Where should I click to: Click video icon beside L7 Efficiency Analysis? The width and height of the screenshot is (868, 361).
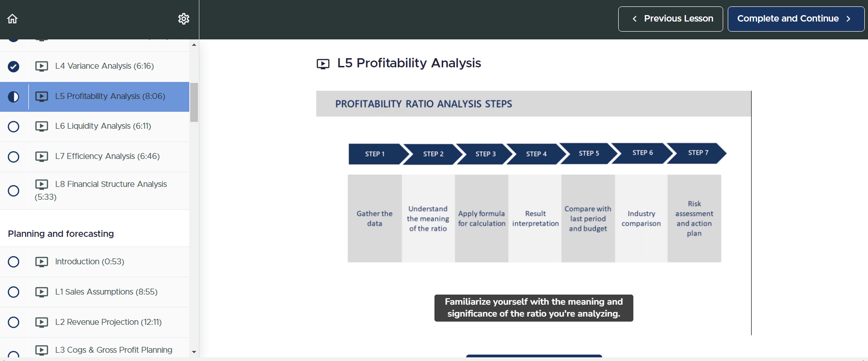pos(42,157)
